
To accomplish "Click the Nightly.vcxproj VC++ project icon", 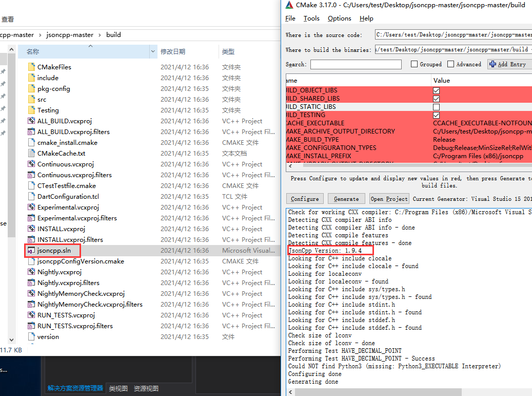I will point(31,272).
